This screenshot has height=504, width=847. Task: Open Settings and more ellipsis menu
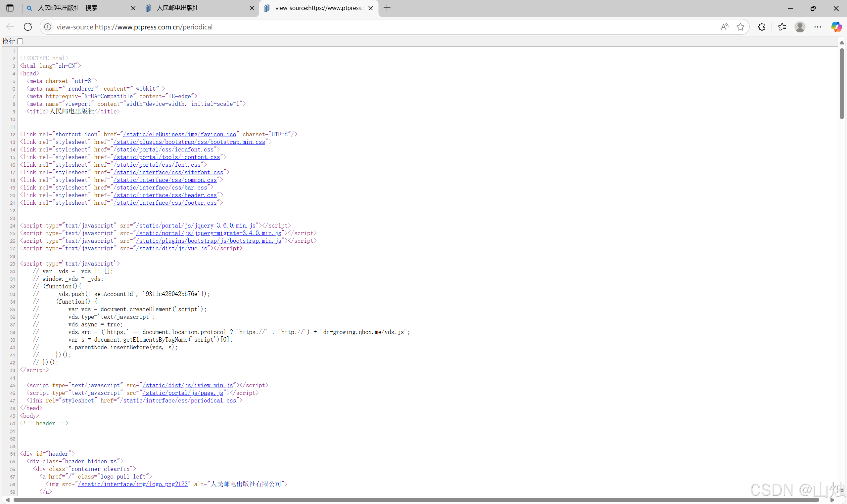(818, 27)
